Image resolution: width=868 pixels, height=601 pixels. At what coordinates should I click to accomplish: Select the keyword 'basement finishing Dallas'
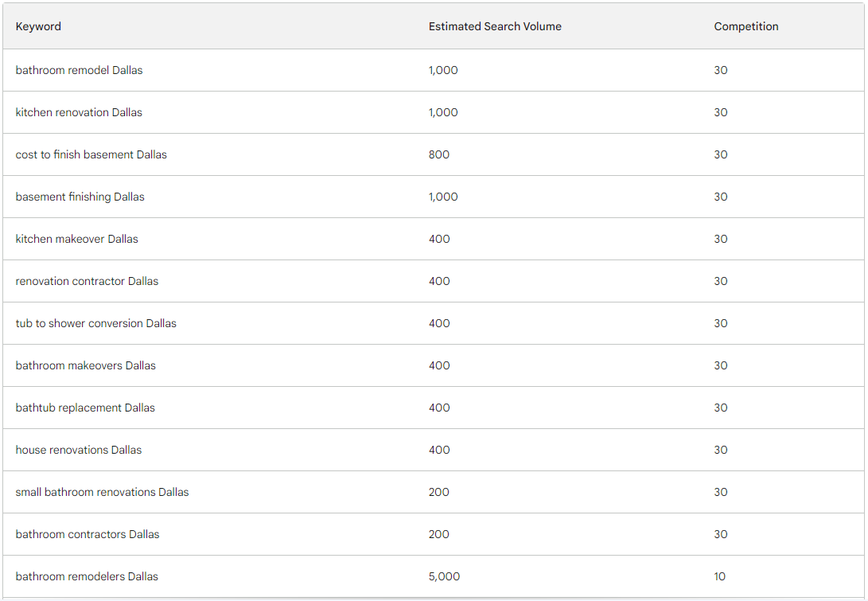(81, 197)
